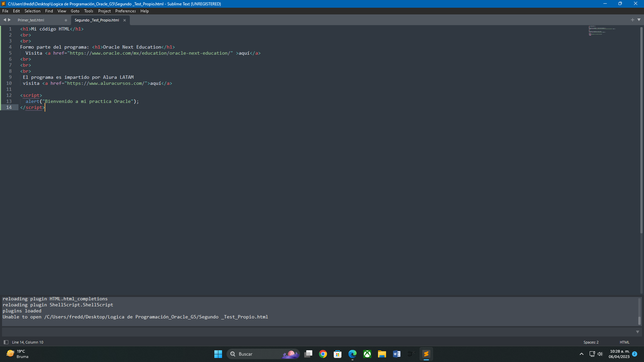Open console history dropdown arrow
This screenshot has width=644, height=362.
click(x=637, y=332)
